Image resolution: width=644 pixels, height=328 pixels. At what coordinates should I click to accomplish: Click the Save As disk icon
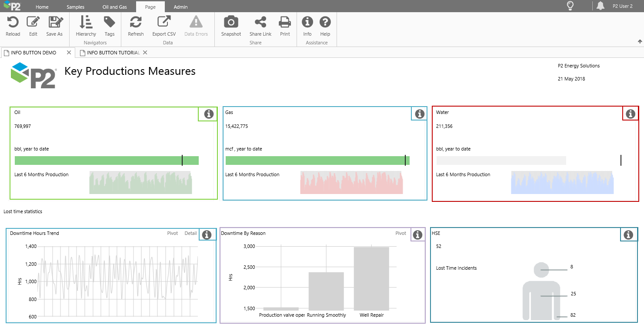(55, 23)
